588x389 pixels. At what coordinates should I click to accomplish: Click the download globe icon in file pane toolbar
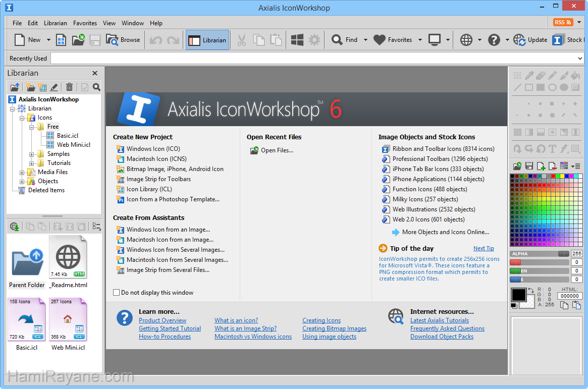click(x=14, y=227)
